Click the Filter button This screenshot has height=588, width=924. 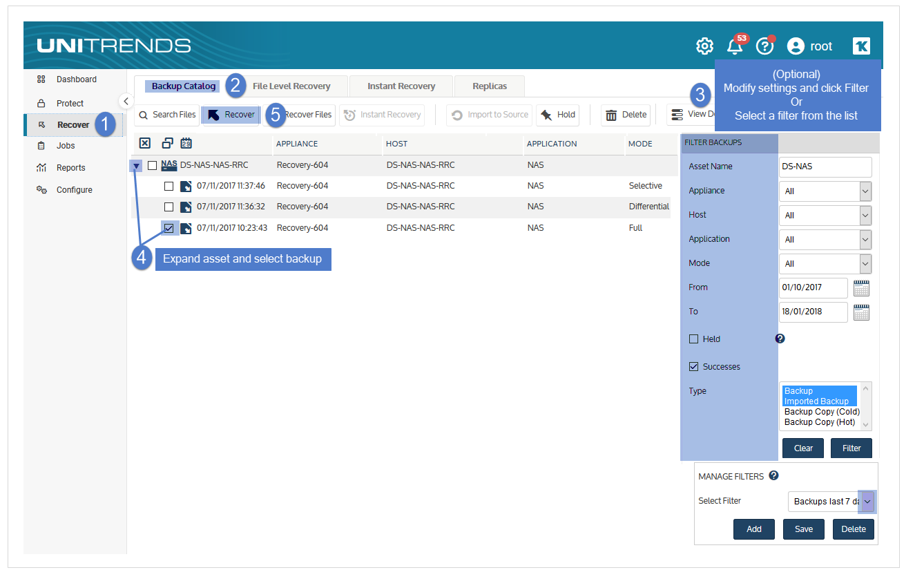point(851,448)
